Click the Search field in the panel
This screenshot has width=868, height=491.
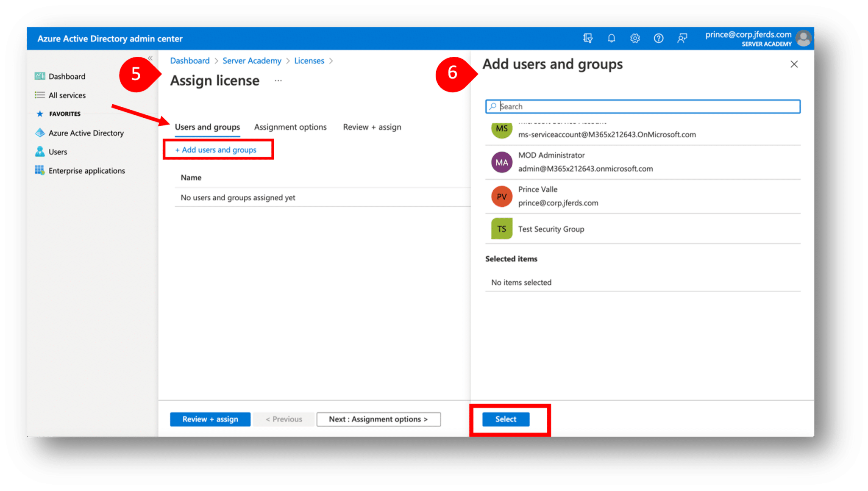643,106
